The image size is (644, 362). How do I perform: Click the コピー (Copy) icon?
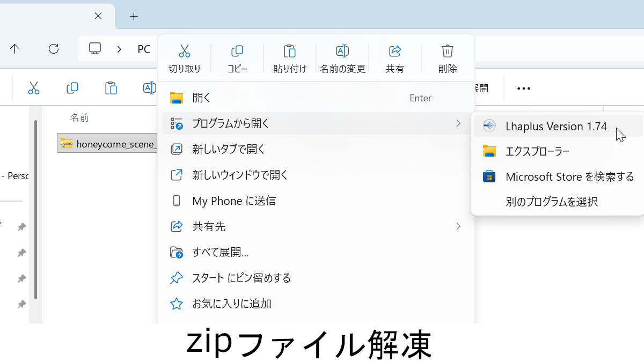[x=237, y=51]
